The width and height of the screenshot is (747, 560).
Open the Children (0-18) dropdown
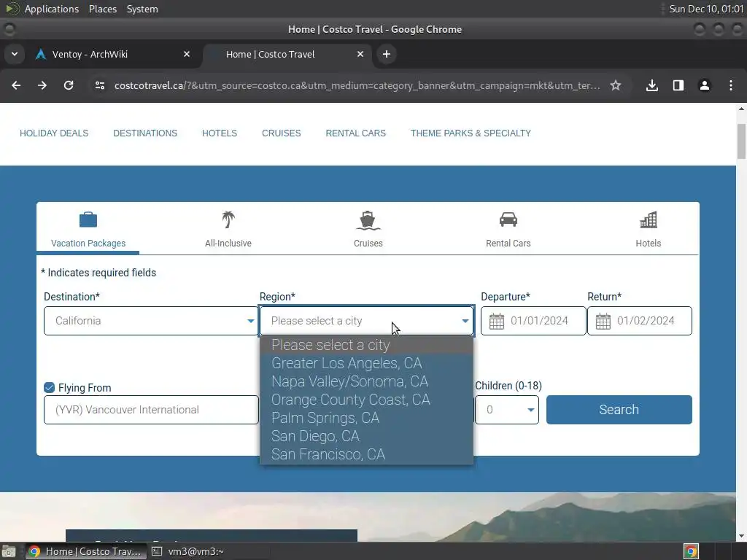507,410
